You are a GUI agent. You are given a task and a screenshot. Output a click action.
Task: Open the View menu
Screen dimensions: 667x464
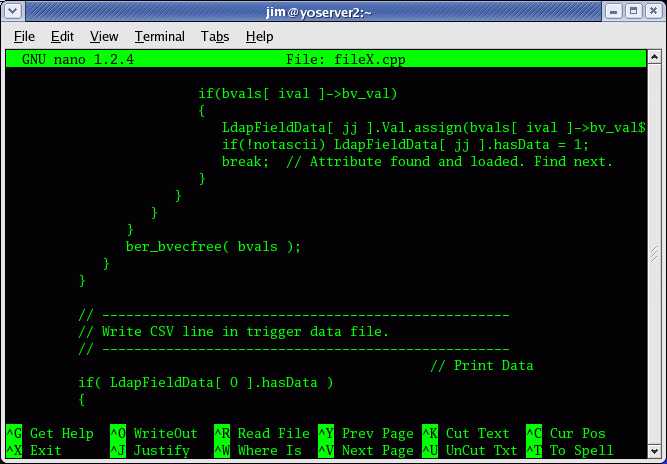tap(104, 36)
